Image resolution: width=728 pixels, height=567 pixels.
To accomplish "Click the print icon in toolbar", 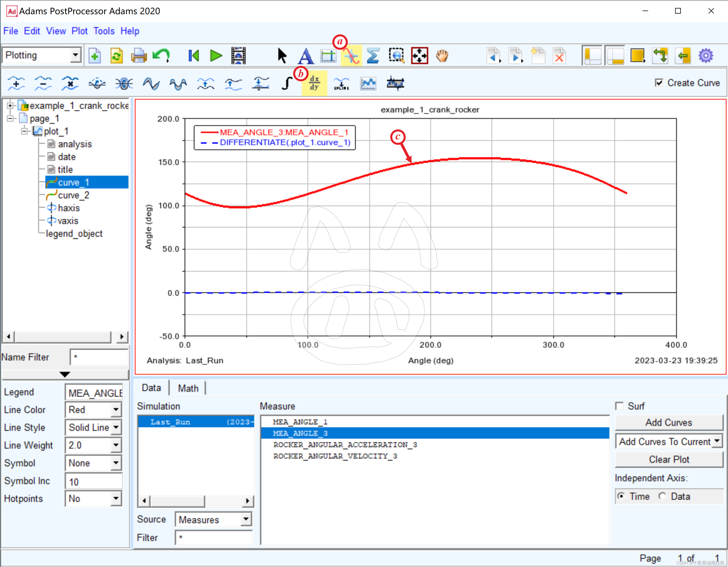I will [x=139, y=56].
